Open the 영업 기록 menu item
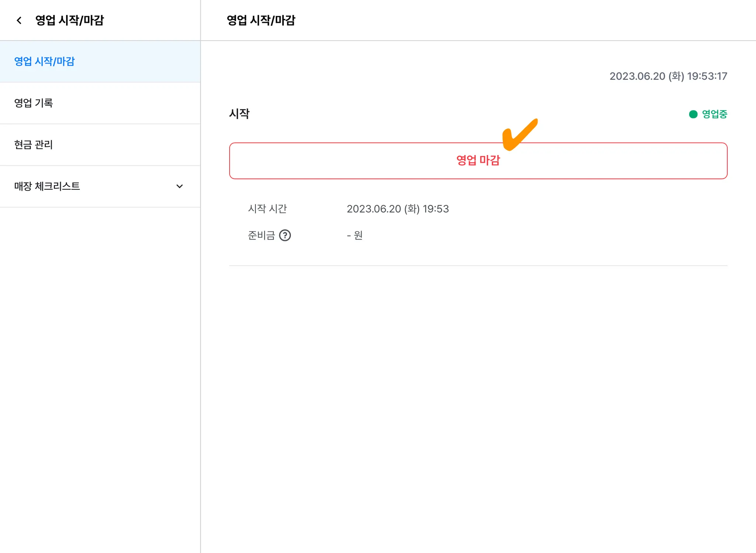The width and height of the screenshot is (756, 553). pyautogui.click(x=34, y=103)
